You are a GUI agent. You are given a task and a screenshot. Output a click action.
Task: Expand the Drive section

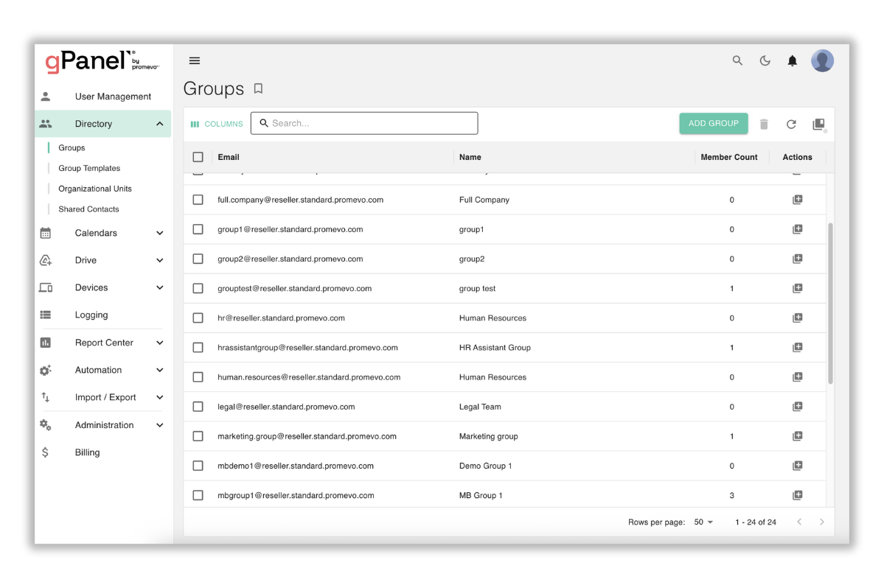click(159, 260)
